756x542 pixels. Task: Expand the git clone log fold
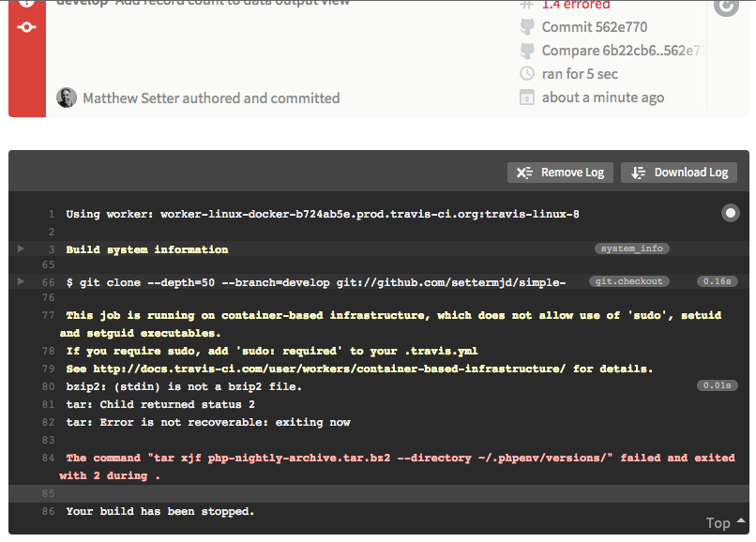coord(21,281)
